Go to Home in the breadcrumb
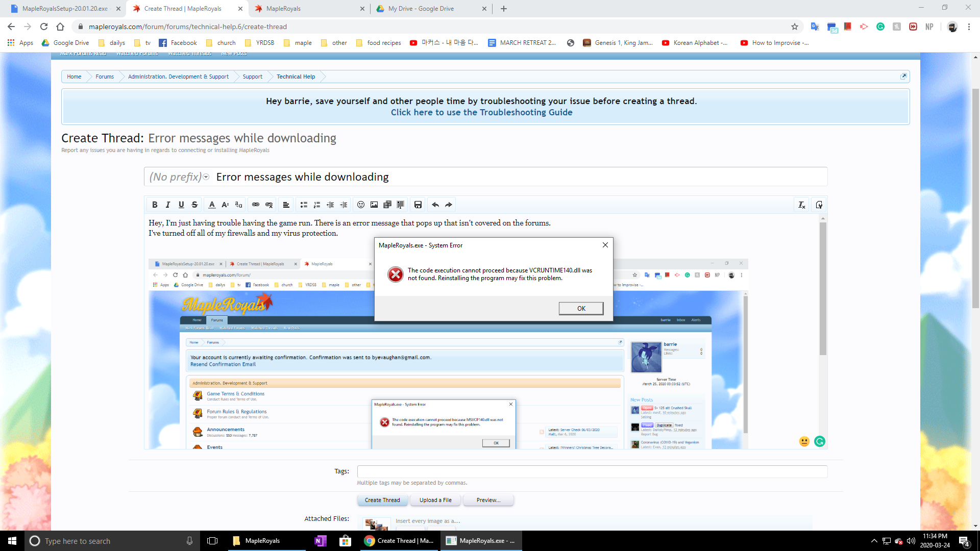The width and height of the screenshot is (980, 551). [74, 77]
